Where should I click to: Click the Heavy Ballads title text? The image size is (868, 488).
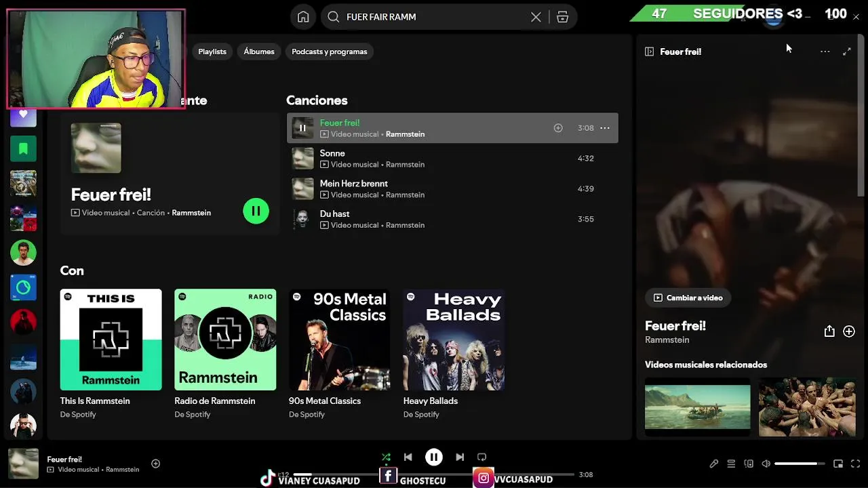coord(431,401)
